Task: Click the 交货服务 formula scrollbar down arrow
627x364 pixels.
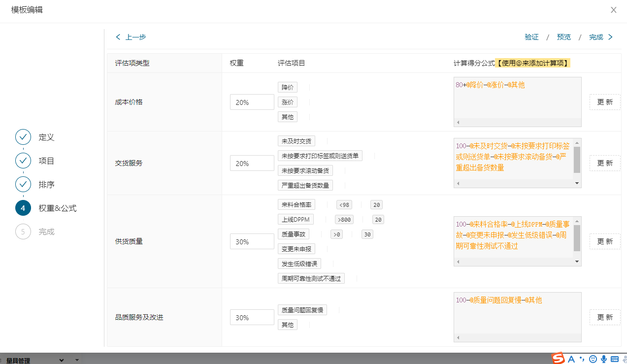Action: 577,183
